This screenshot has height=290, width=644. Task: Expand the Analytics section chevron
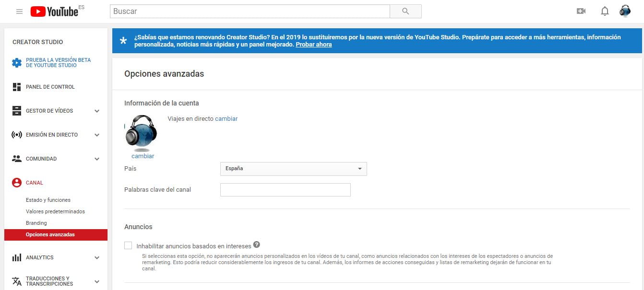[97, 257]
